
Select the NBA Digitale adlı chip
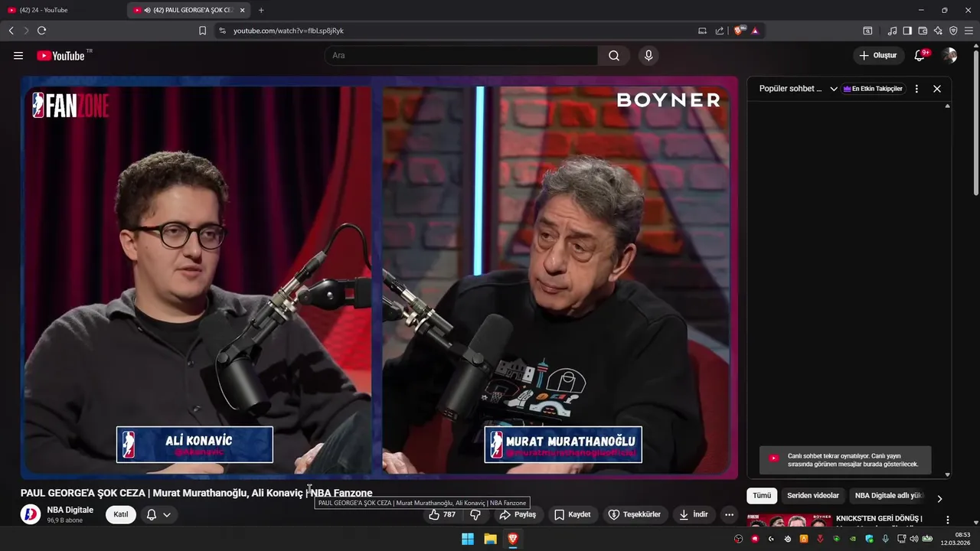[x=890, y=495]
